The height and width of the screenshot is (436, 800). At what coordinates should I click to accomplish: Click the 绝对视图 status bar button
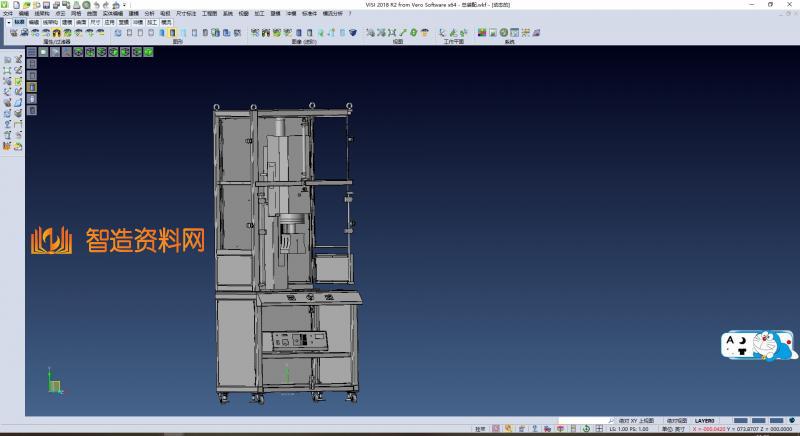676,421
